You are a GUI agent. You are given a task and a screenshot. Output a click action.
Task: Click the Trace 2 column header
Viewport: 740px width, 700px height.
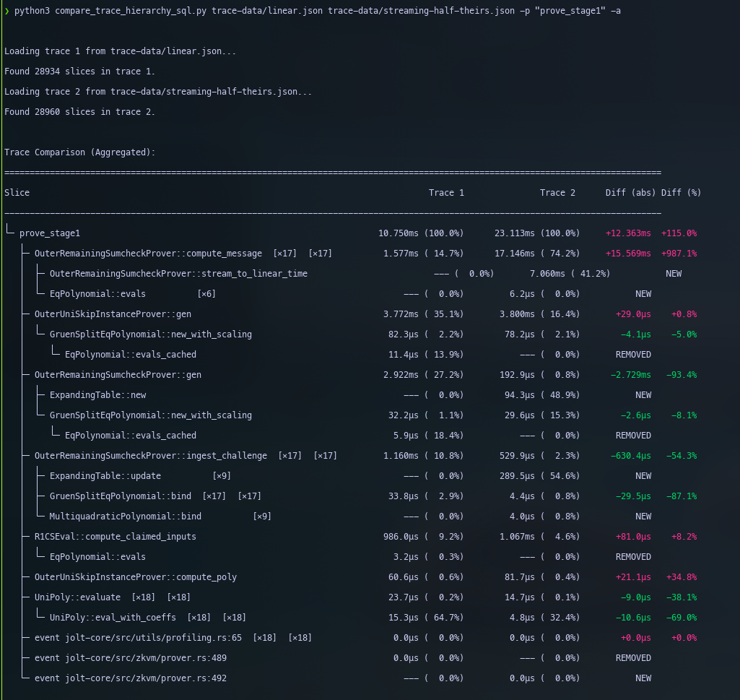click(557, 193)
